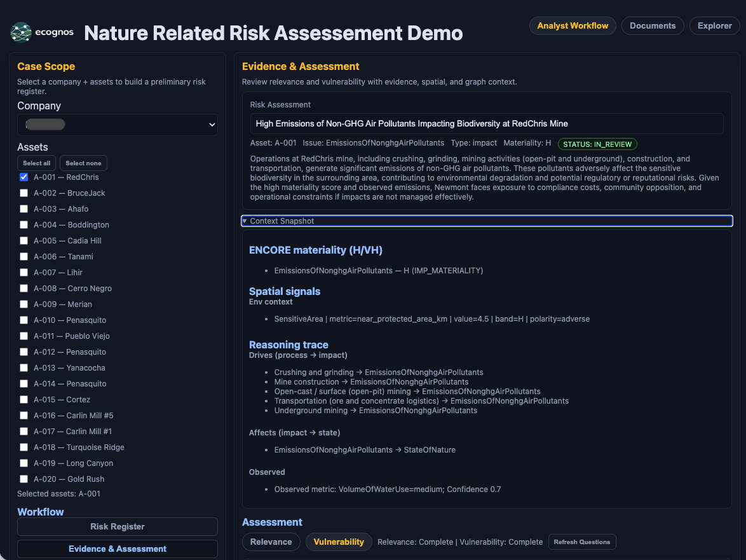The width and height of the screenshot is (746, 560).
Task: Check the A-002 BruceJack asset checkbox
Action: click(24, 193)
